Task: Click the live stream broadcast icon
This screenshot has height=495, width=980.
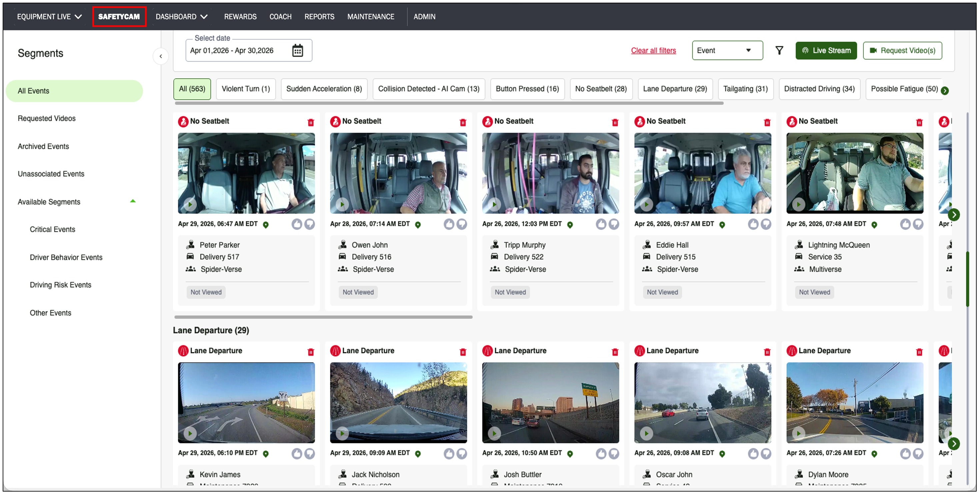Action: tap(805, 51)
